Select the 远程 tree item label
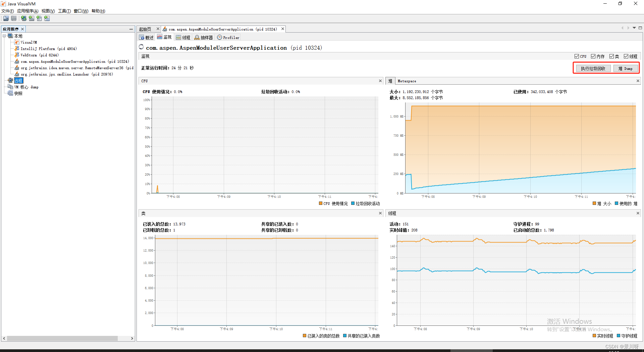The width and height of the screenshot is (644, 352). click(19, 81)
